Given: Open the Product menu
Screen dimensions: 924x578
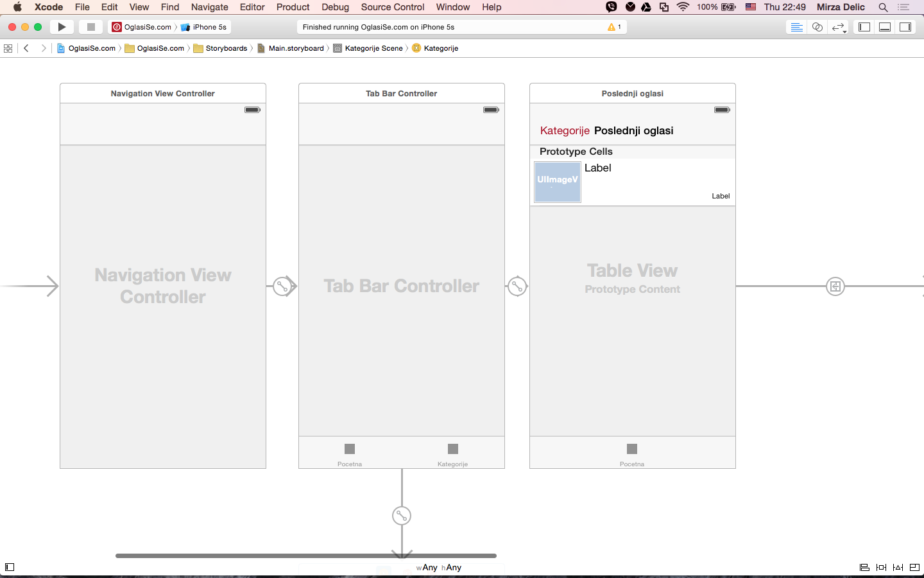Looking at the screenshot, I should point(293,7).
